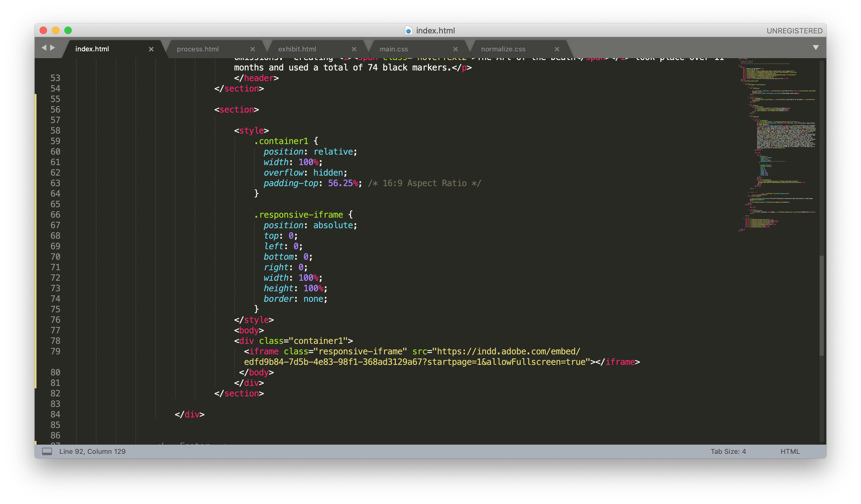
Task: Close the exhibit.html tab
Action: pos(354,49)
